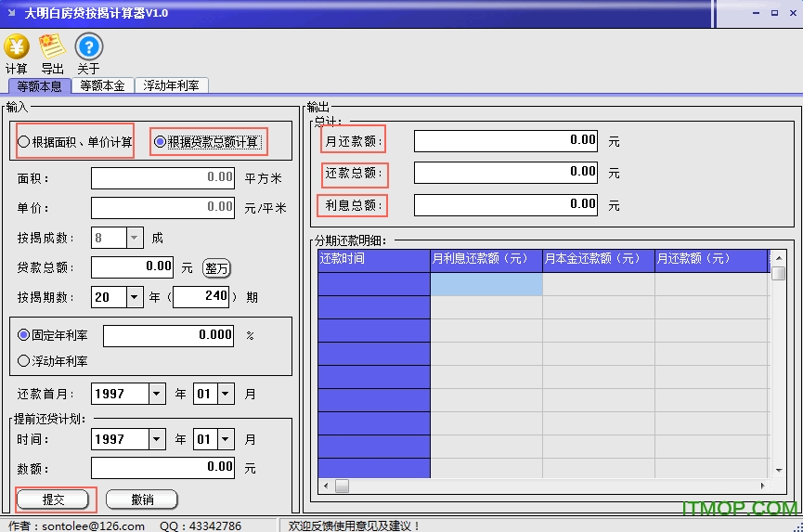The image size is (803, 532).
Task: Open the 还款首月 year dropdown
Action: coord(157,394)
